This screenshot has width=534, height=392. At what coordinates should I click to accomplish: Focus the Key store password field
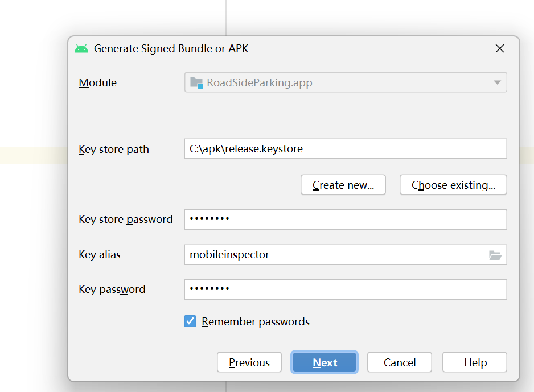pos(346,220)
